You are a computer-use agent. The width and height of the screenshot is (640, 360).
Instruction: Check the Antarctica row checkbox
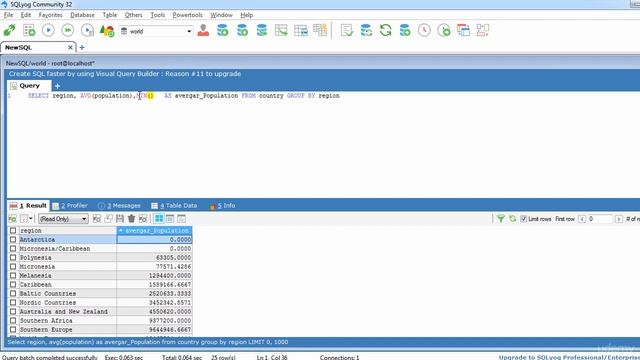[13, 240]
